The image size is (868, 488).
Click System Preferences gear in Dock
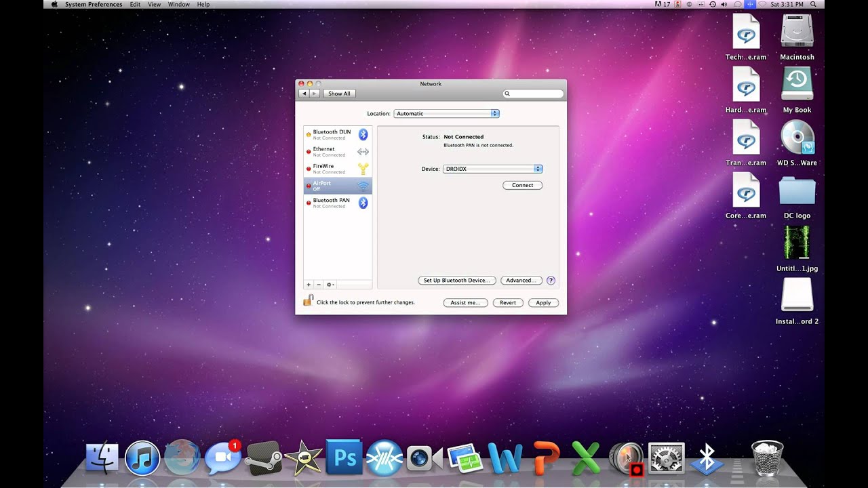[667, 459]
